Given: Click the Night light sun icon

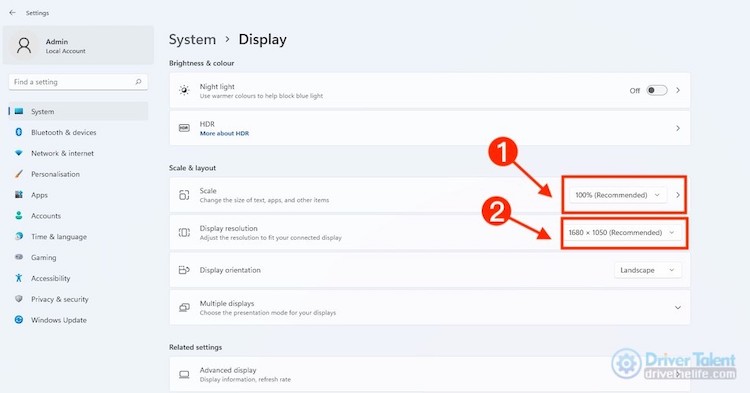Looking at the screenshot, I should pos(184,90).
